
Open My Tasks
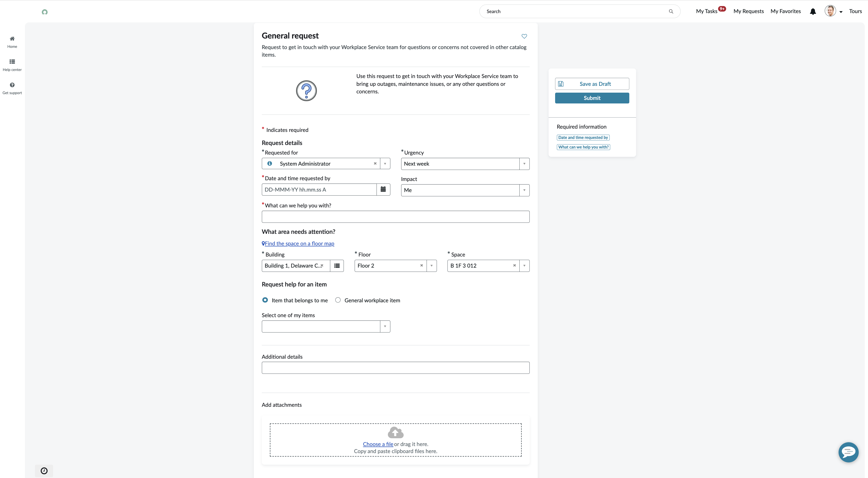pos(707,11)
